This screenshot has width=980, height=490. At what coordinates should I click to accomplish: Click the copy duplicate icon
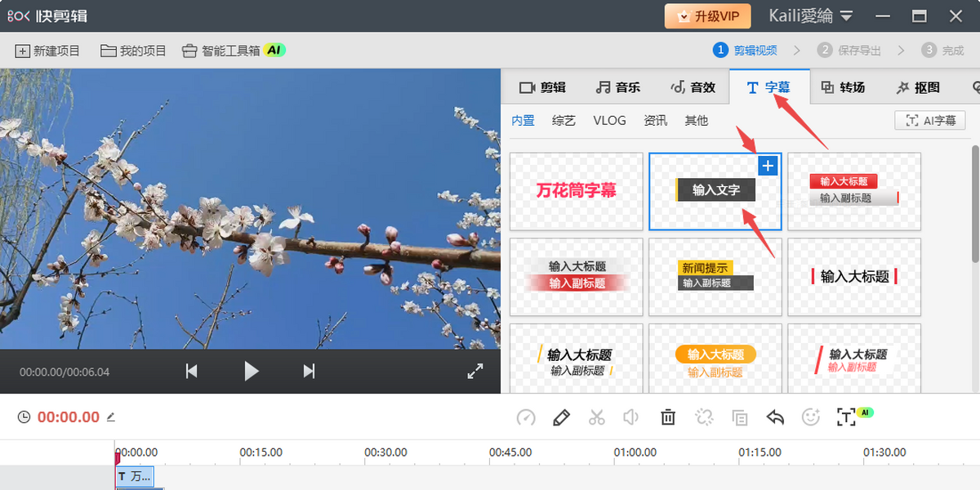click(x=740, y=417)
